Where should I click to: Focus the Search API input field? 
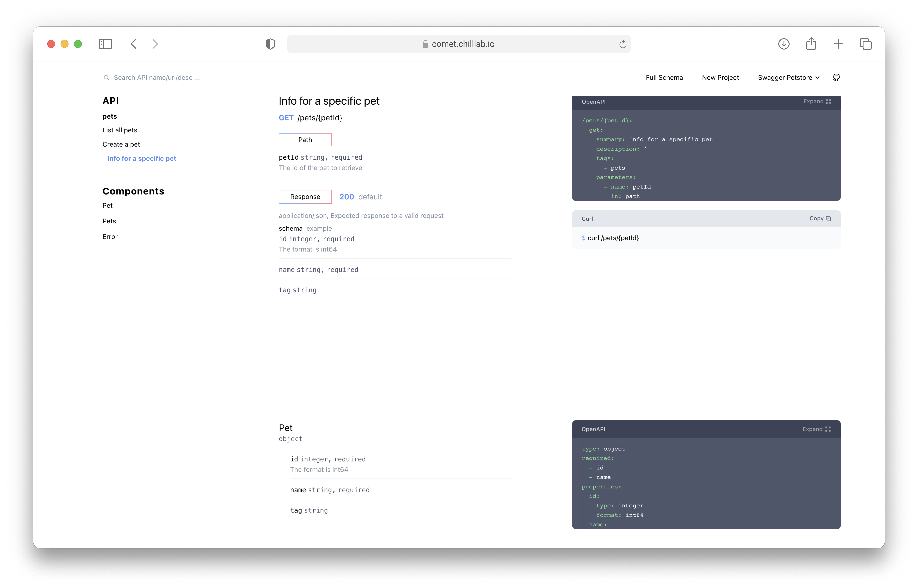click(156, 77)
